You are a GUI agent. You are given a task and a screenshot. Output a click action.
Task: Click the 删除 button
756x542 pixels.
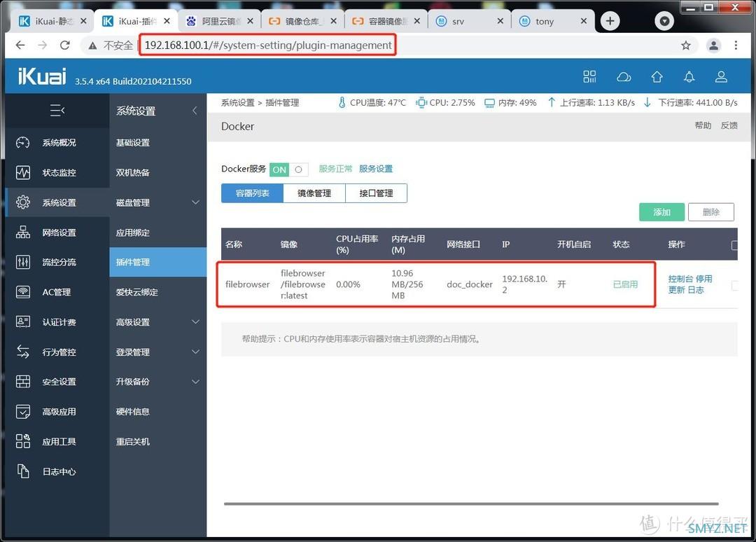(x=711, y=212)
